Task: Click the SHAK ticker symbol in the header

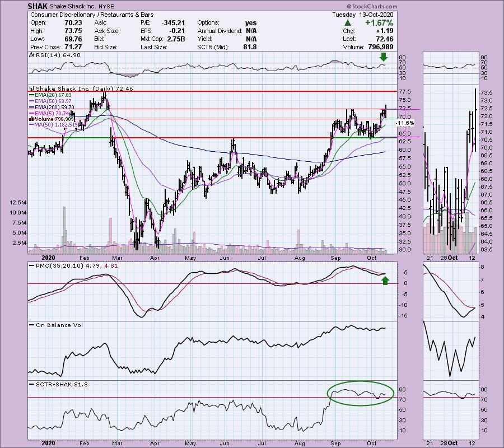Action: (37, 6)
